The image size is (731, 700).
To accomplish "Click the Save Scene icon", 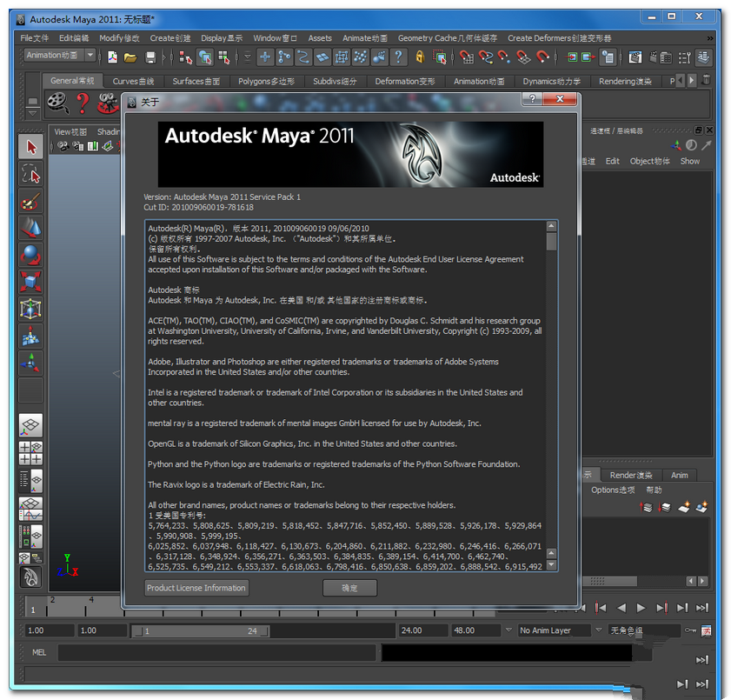I will (150, 57).
